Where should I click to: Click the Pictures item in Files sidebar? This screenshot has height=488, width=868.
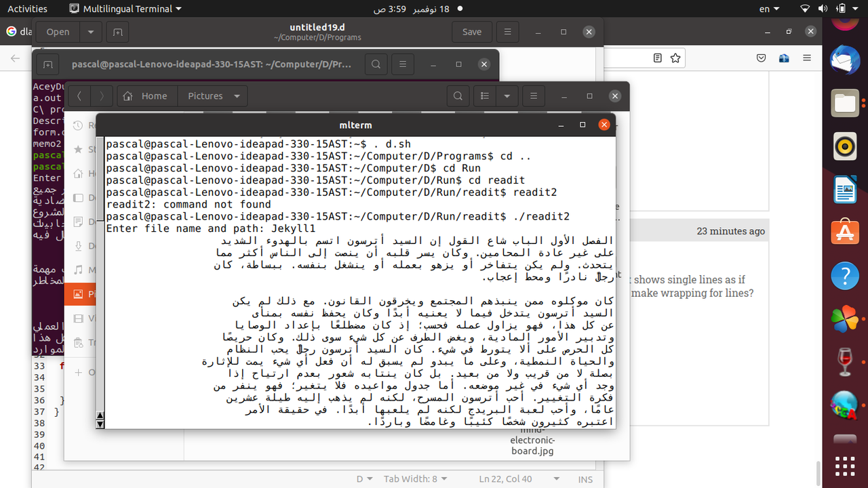(79, 294)
